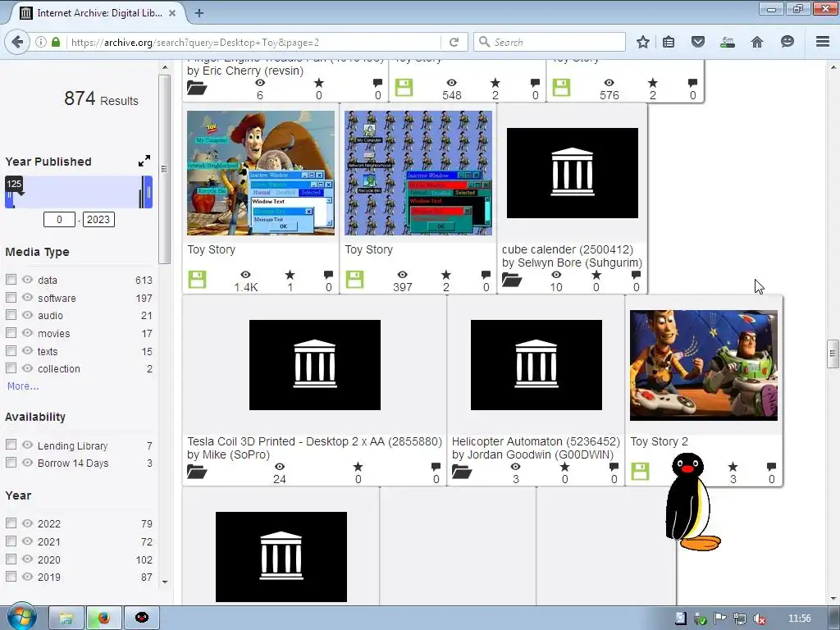Check the software media type checkbox
The height and width of the screenshot is (630, 840).
[x=11, y=297]
